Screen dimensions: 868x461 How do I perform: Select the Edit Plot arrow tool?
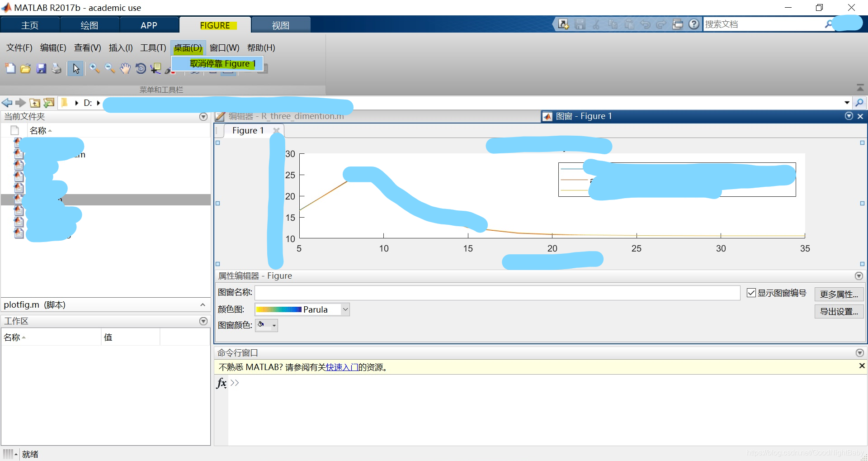coord(75,68)
